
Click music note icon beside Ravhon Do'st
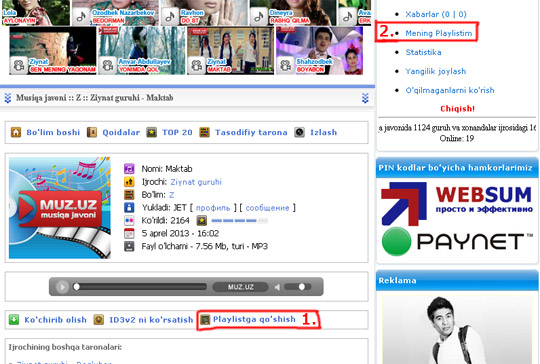(x=170, y=16)
